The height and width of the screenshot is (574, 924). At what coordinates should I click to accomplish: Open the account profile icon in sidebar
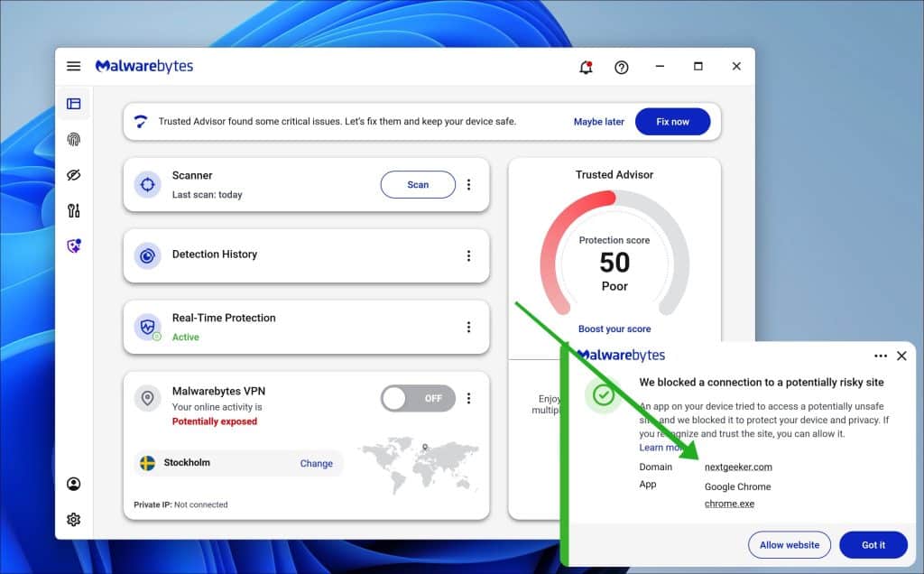coord(74,484)
